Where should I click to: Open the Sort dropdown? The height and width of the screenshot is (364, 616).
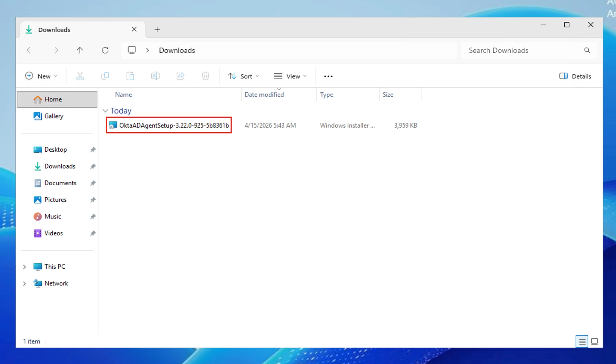(243, 76)
